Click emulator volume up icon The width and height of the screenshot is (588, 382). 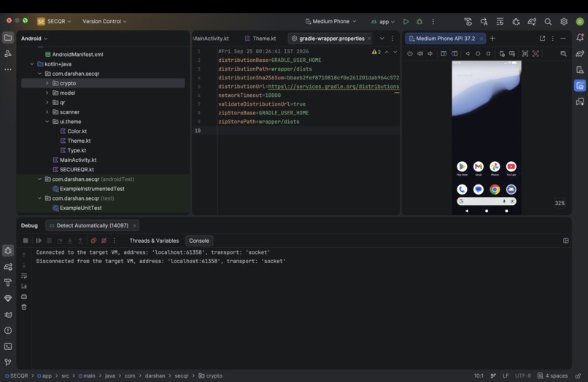pos(420,54)
